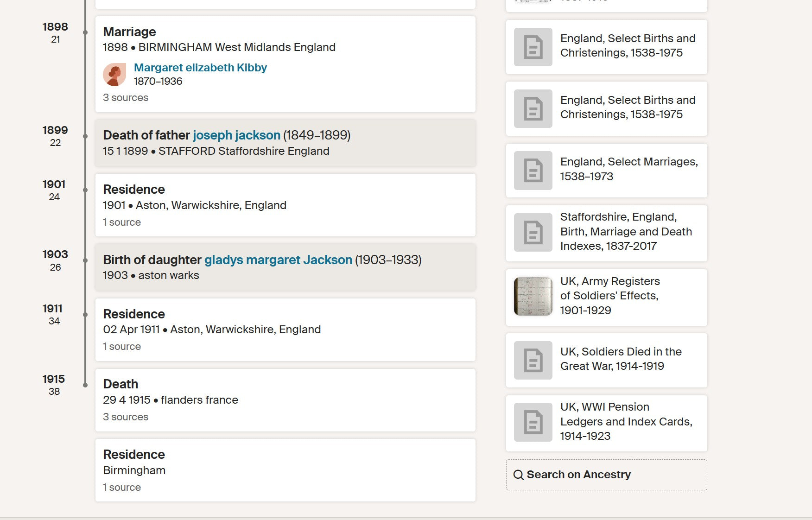Click document icon for WWI Pension Ledgers
The height and width of the screenshot is (520, 812).
point(533,422)
